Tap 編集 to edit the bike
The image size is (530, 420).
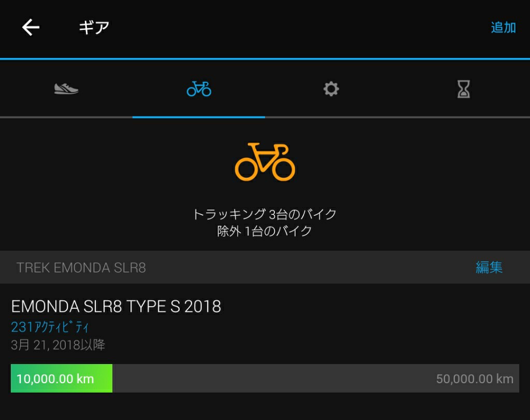point(489,267)
